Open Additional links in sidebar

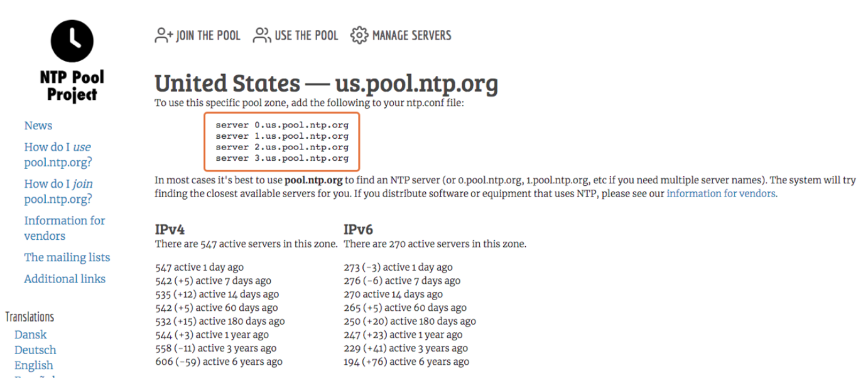65,279
